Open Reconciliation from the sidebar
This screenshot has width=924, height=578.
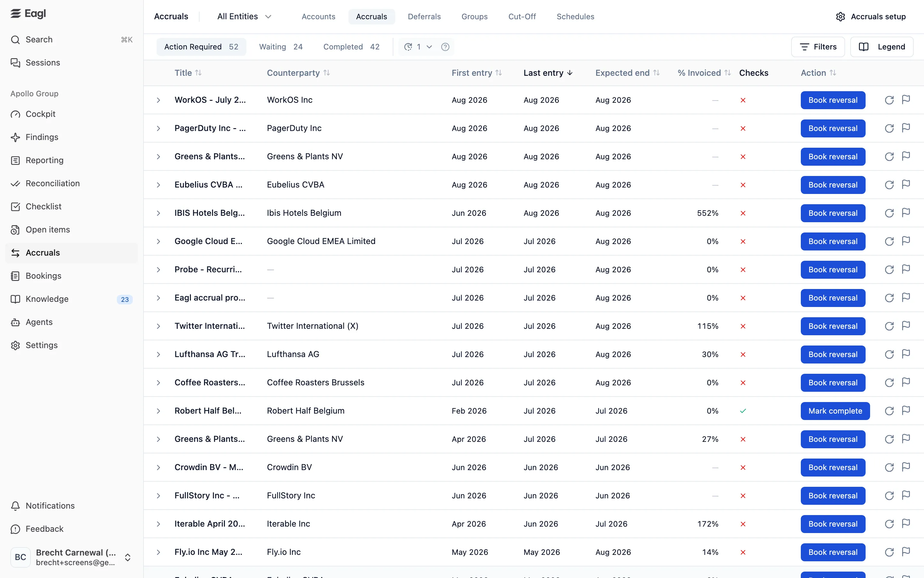click(x=72, y=183)
